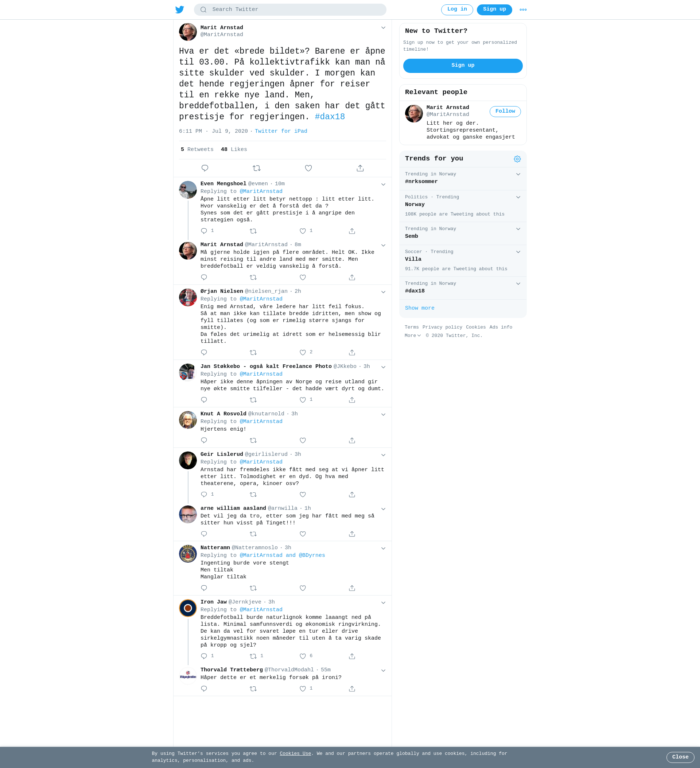Follow Marit Arnstad in Relevant people
The height and width of the screenshot is (768, 700).
pos(505,111)
